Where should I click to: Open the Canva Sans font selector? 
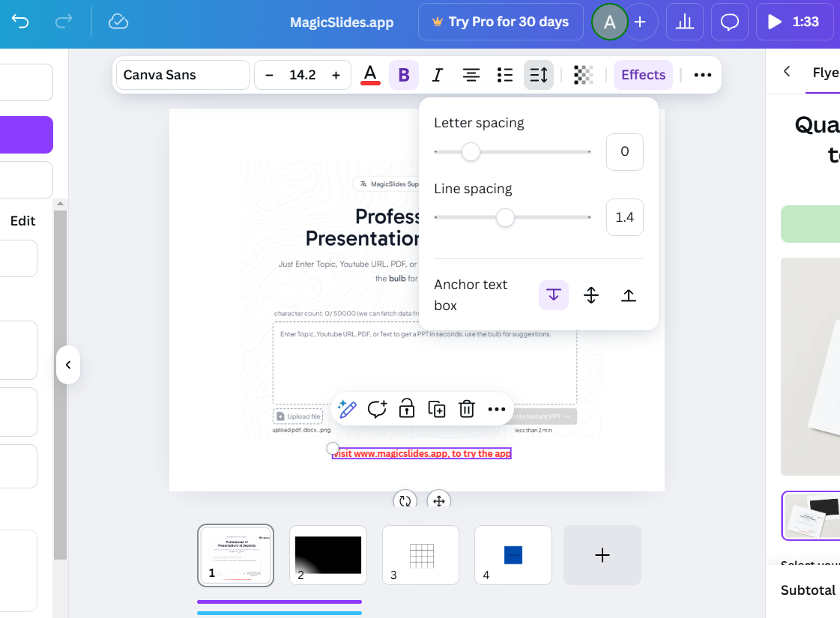184,75
